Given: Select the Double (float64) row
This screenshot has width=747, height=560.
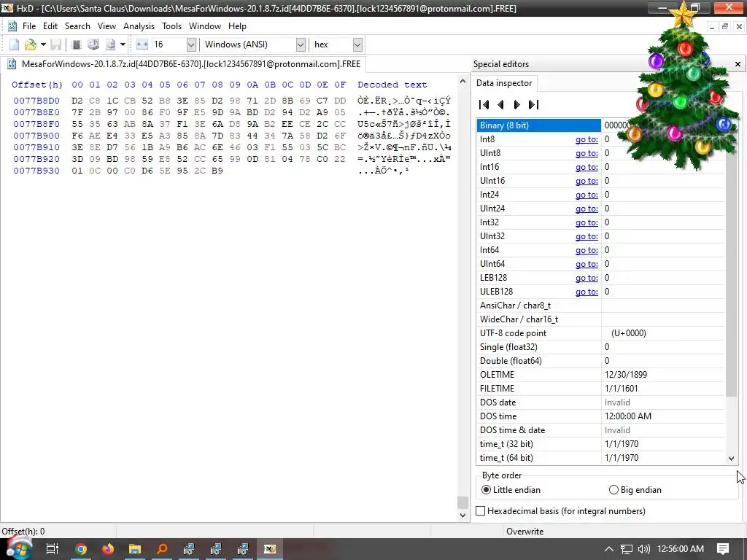Looking at the screenshot, I should (600, 361).
